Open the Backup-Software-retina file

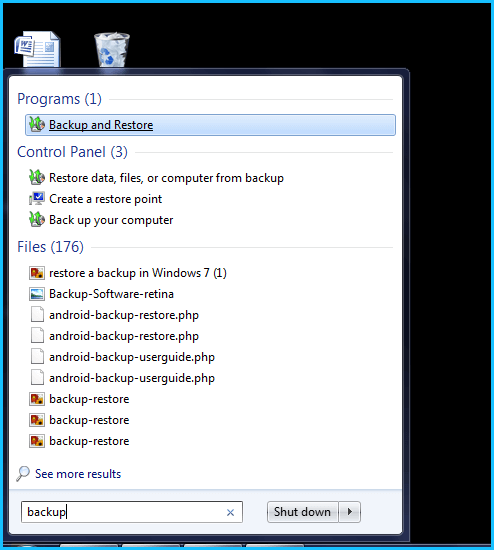tap(112, 294)
